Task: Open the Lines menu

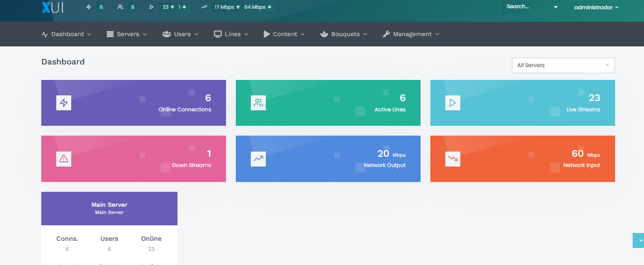Action: tap(232, 34)
